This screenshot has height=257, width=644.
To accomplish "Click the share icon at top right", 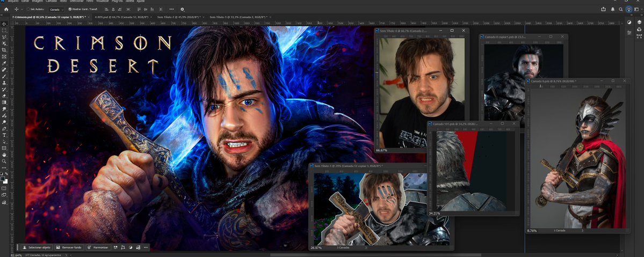I will [x=603, y=9].
